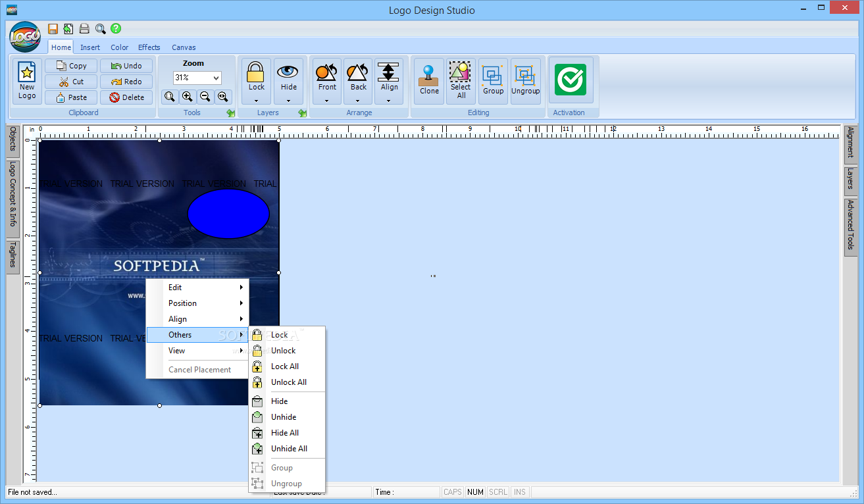Click the printer icon in quick toolbar
This screenshot has height=504, width=864.
(x=84, y=28)
